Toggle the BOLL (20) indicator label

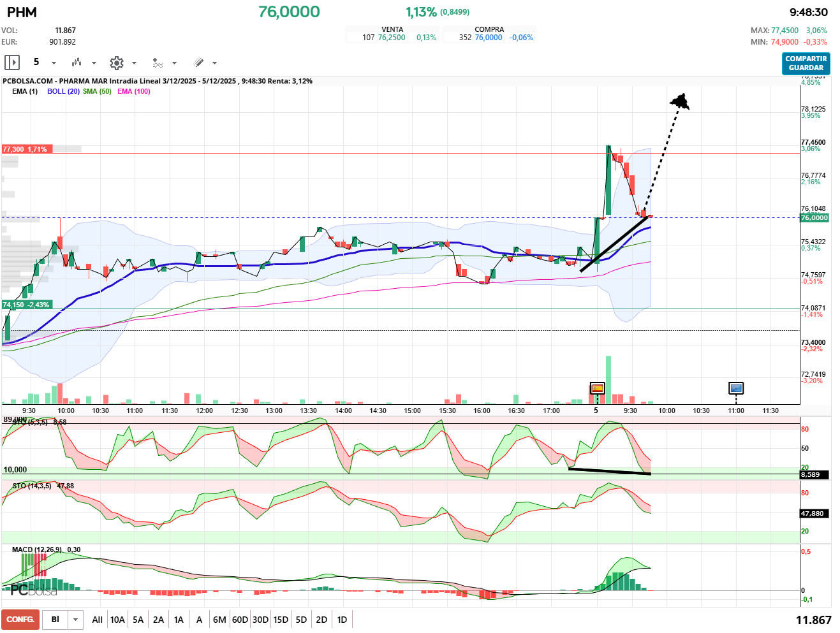(x=63, y=91)
